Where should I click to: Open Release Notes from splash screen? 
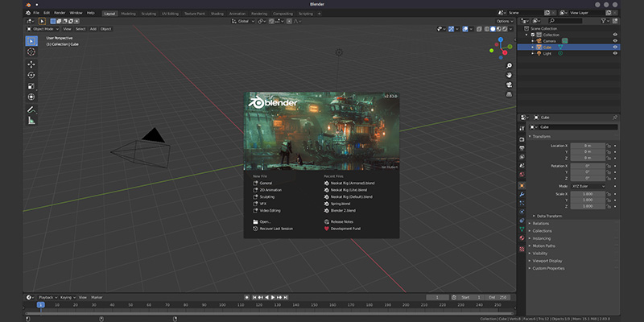click(x=341, y=222)
